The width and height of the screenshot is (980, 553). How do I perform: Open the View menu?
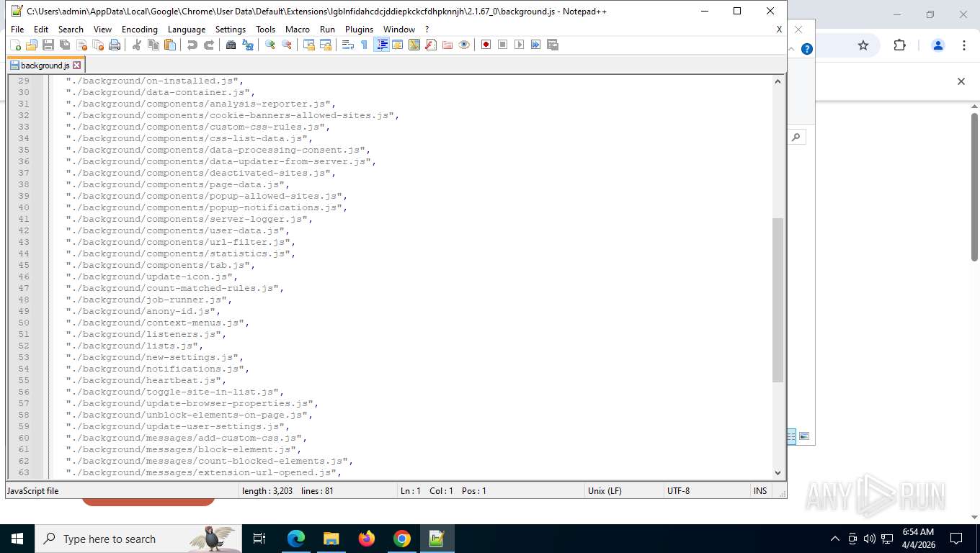[103, 30]
